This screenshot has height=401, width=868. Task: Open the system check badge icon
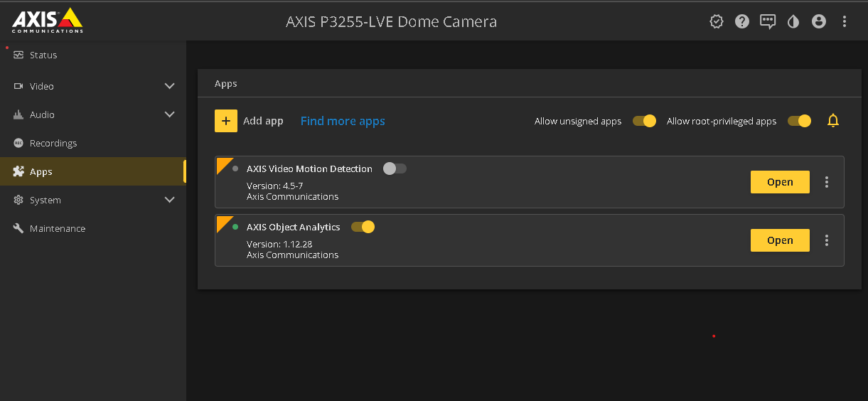click(x=717, y=21)
